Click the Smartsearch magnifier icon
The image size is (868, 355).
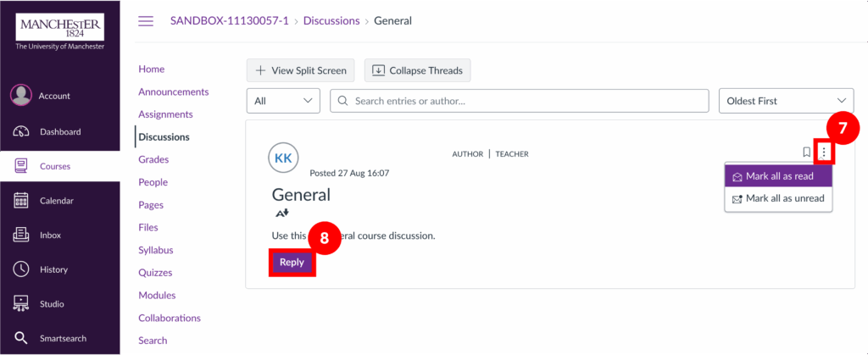point(22,338)
